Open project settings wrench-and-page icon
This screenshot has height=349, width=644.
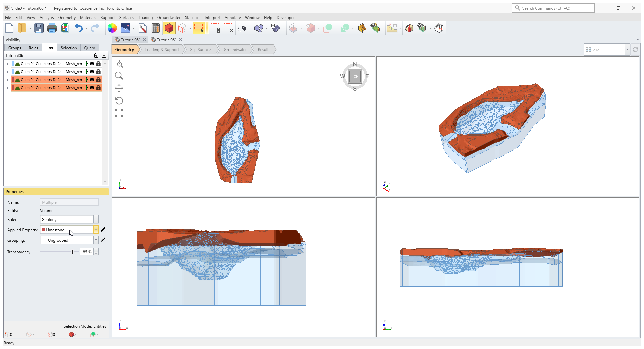143,28
